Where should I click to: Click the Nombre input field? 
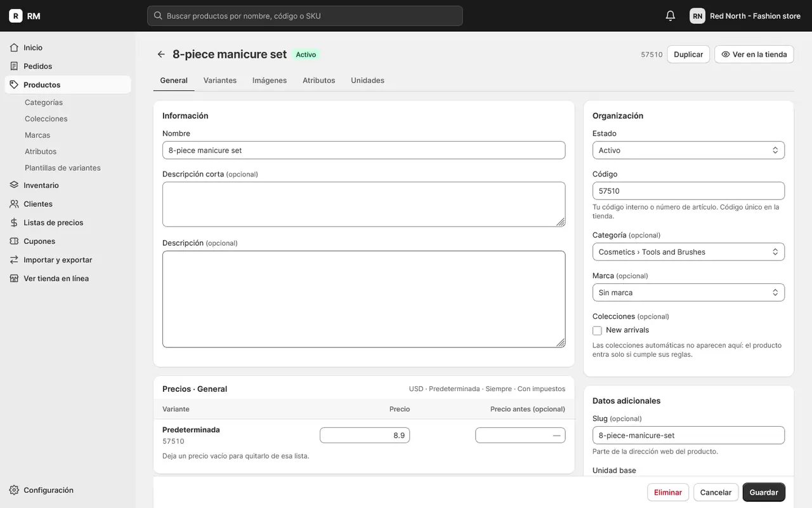point(363,150)
